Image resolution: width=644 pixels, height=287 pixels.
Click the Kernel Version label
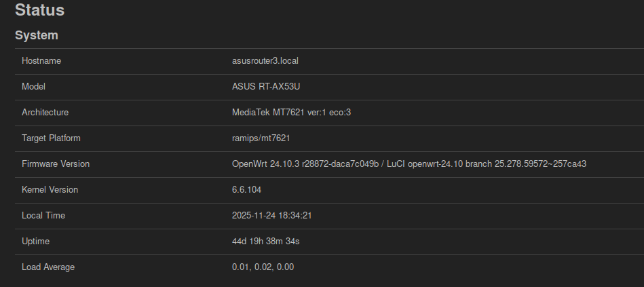(50, 190)
